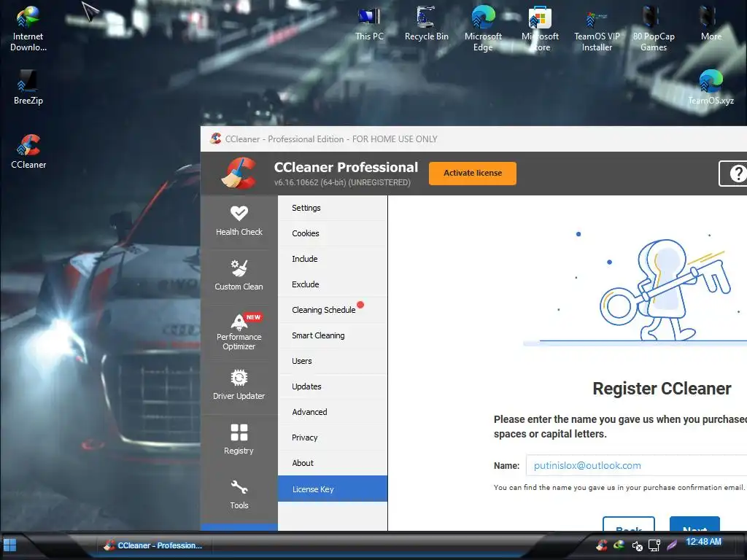Click the Back button
Viewport: 747px width, 560px height.
click(629, 524)
